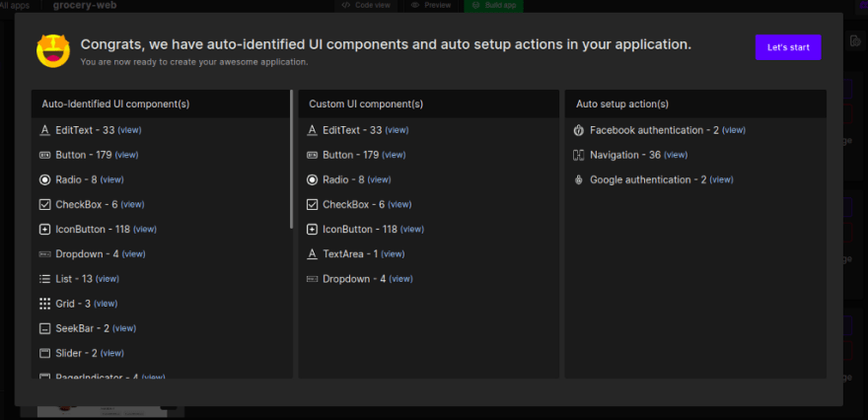This screenshot has height=420, width=868.
Task: Click the Auto-Identified components list scrollbar
Action: pos(291,160)
